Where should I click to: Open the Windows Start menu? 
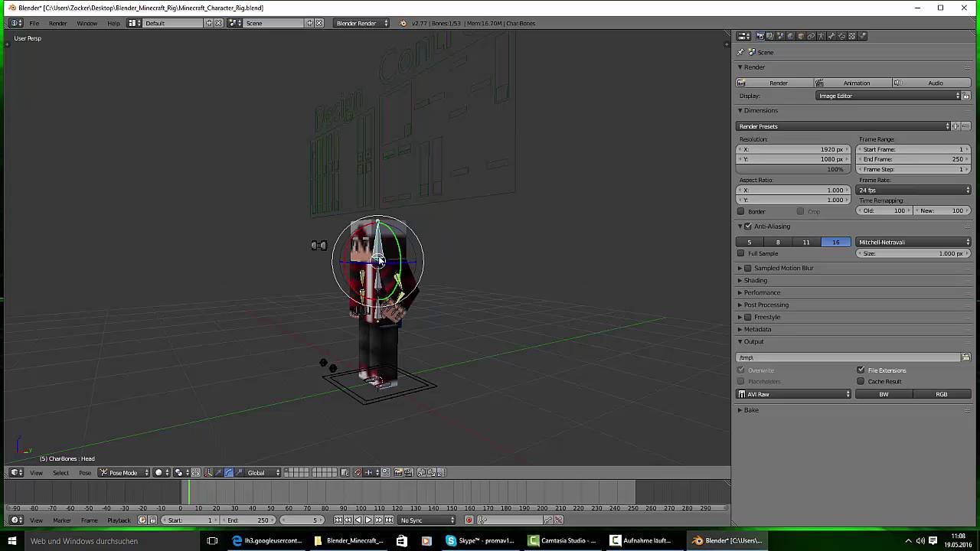[x=12, y=540]
